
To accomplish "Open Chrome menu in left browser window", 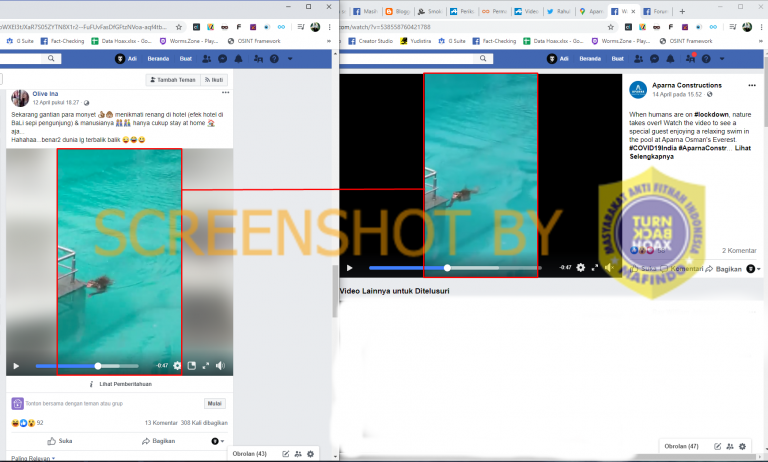I will click(x=329, y=27).
